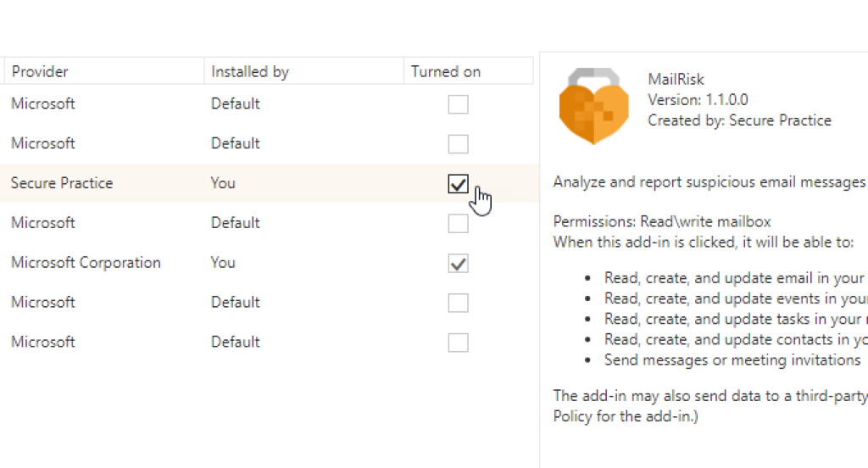The height and width of the screenshot is (468, 868).
Task: Click the "Send messages or meeting invitations" bullet
Action: tap(732, 359)
